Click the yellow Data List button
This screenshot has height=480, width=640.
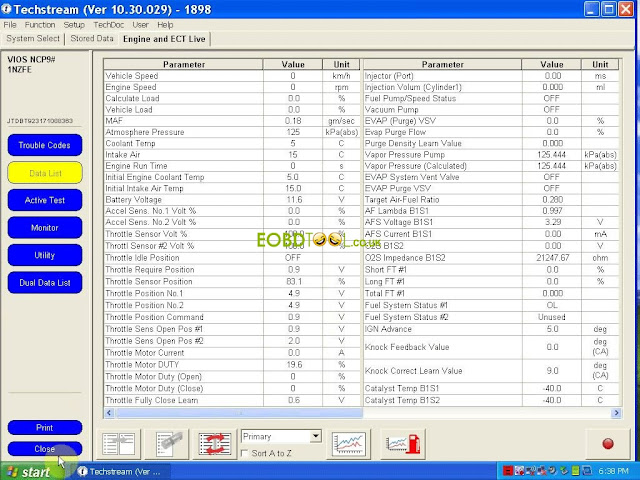[x=45, y=173]
